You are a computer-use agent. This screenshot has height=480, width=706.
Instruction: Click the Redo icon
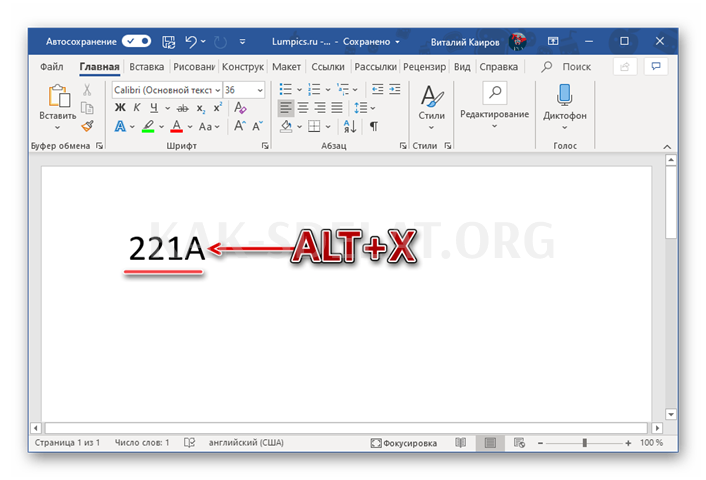220,42
